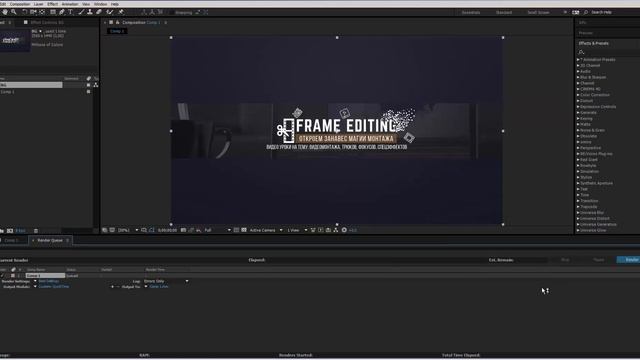Click the Pause button in Render Queue
The image size is (640, 360).
click(x=598, y=260)
